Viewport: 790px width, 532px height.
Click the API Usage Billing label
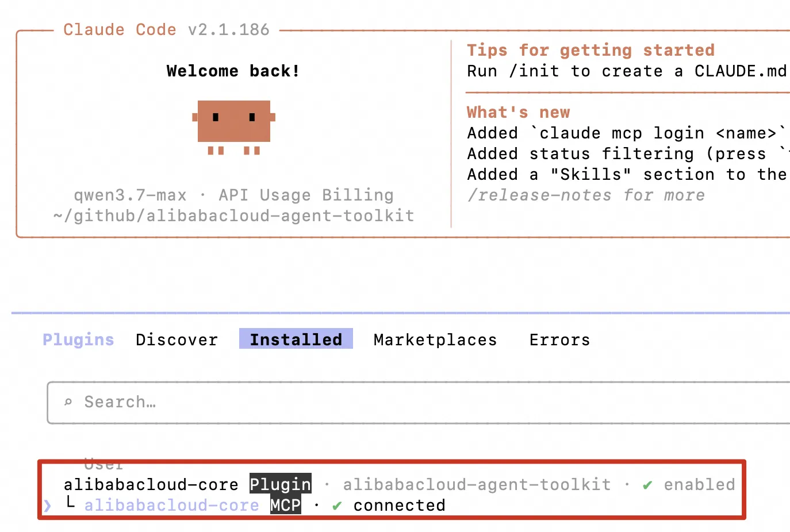306,195
